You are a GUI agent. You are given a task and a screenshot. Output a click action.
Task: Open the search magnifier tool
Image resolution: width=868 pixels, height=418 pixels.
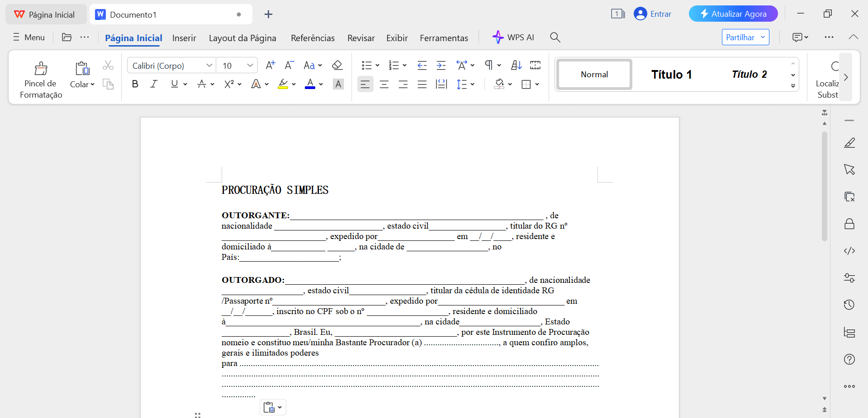(555, 38)
